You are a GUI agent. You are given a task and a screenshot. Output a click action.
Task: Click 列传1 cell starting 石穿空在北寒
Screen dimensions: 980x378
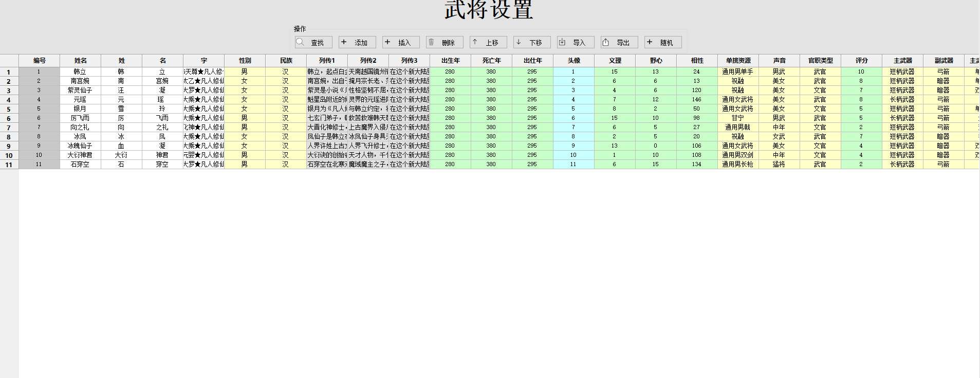327,165
